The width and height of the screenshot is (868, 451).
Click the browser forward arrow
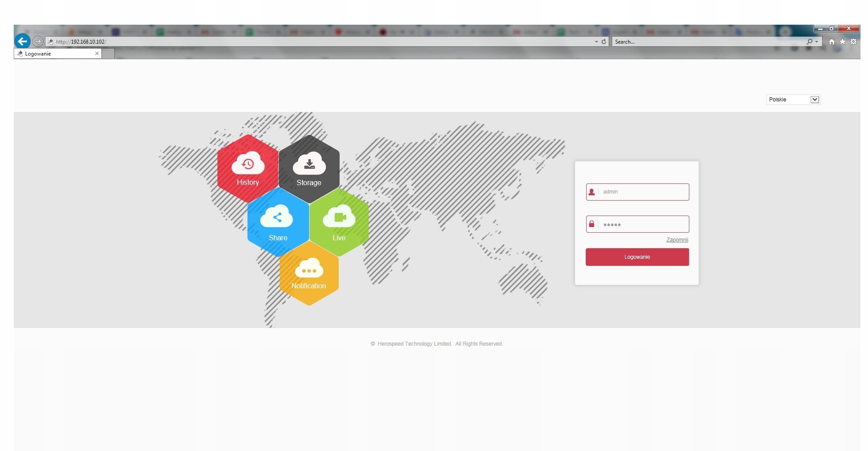point(38,41)
